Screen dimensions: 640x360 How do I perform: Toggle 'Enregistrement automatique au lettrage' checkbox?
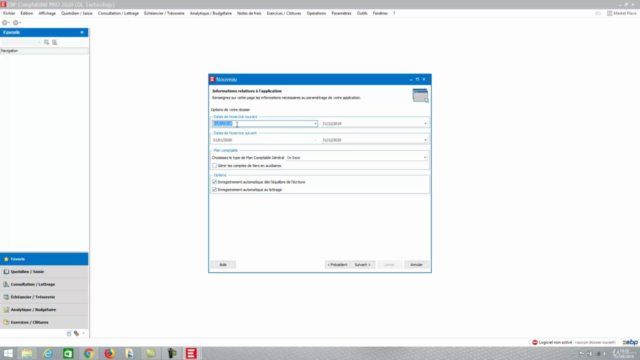[x=214, y=190]
